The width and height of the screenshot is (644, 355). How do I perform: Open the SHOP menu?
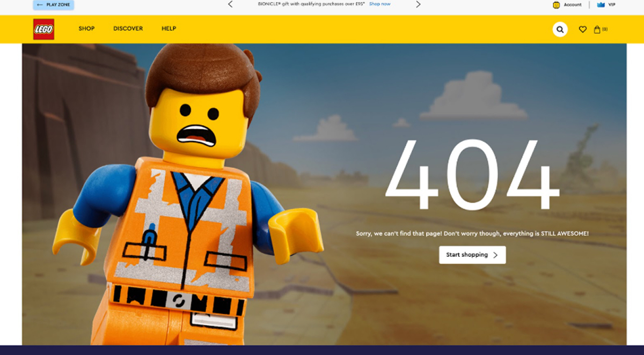[86, 28]
